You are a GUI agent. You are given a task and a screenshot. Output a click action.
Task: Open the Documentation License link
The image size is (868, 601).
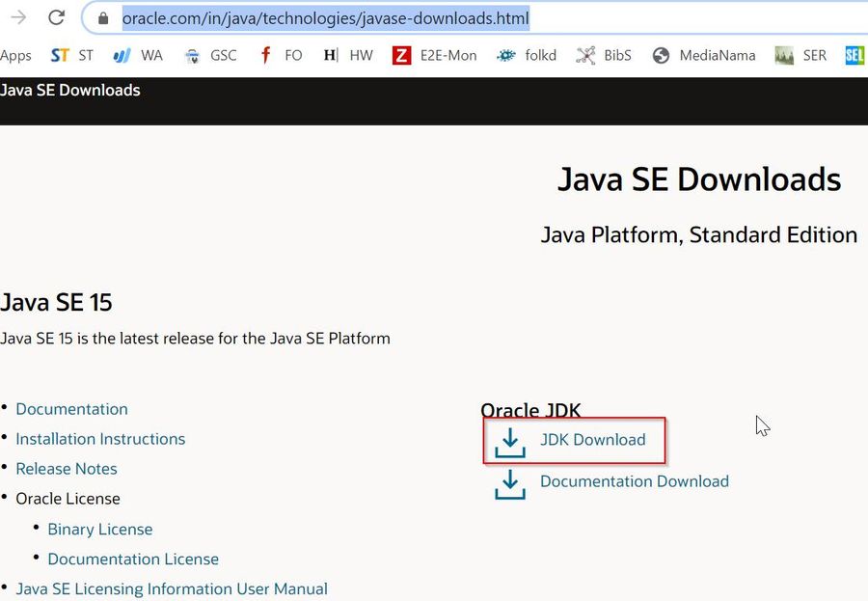(133, 560)
